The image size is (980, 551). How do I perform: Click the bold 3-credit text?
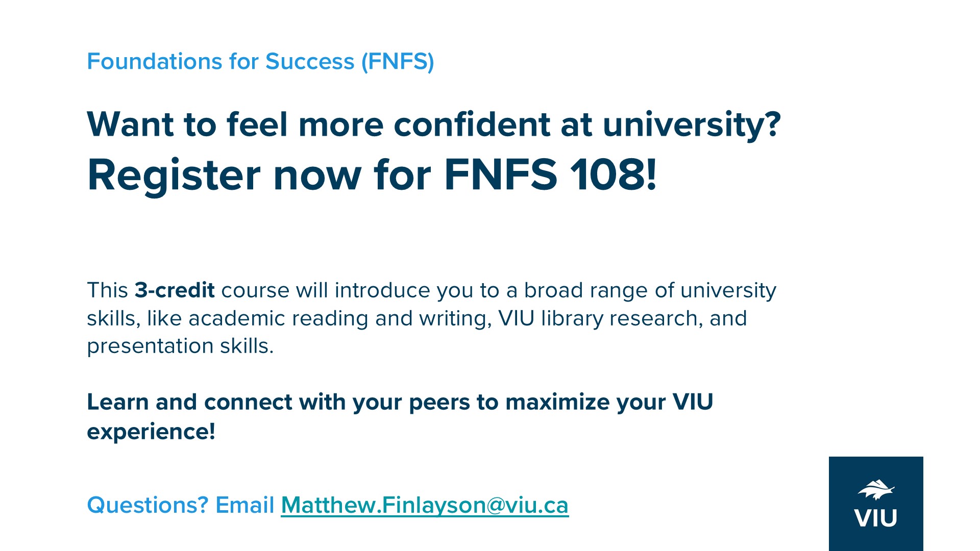pyautogui.click(x=175, y=290)
